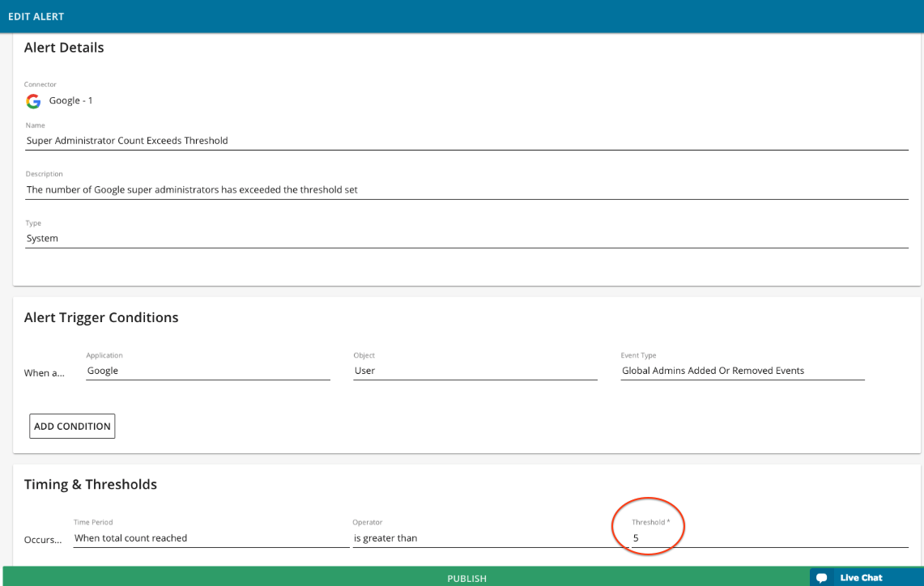The image size is (924, 586).
Task: Click the 'When a...' condition prefix text
Action: 45,373
